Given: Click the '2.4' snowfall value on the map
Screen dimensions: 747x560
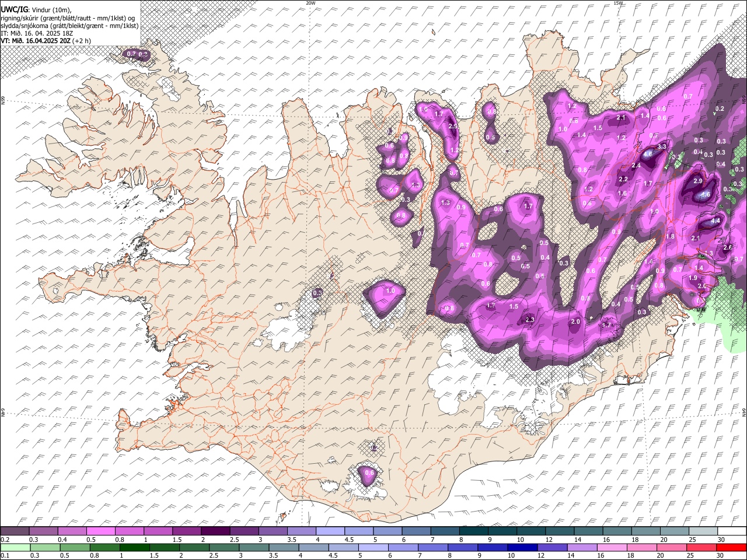Looking at the screenshot, I should point(636,166).
